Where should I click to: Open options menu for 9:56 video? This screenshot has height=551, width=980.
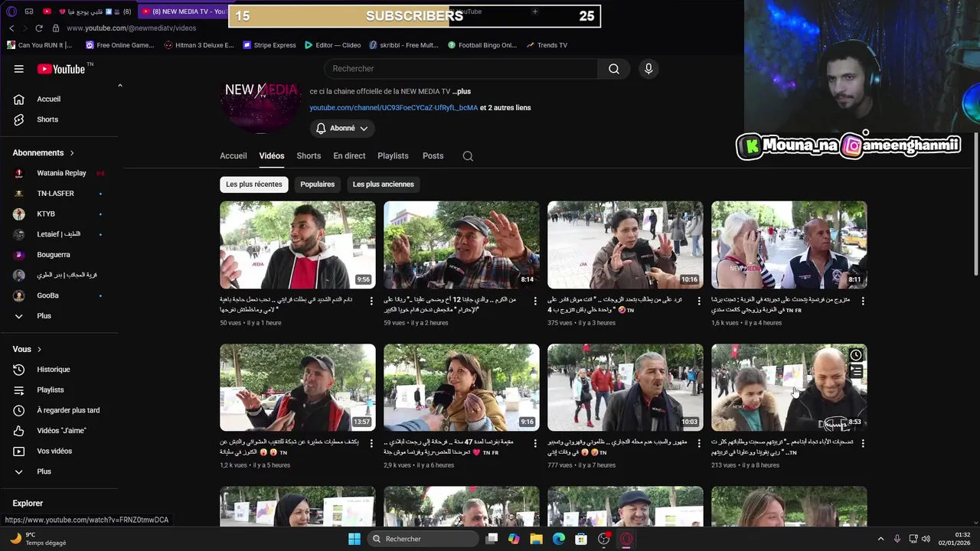click(371, 302)
